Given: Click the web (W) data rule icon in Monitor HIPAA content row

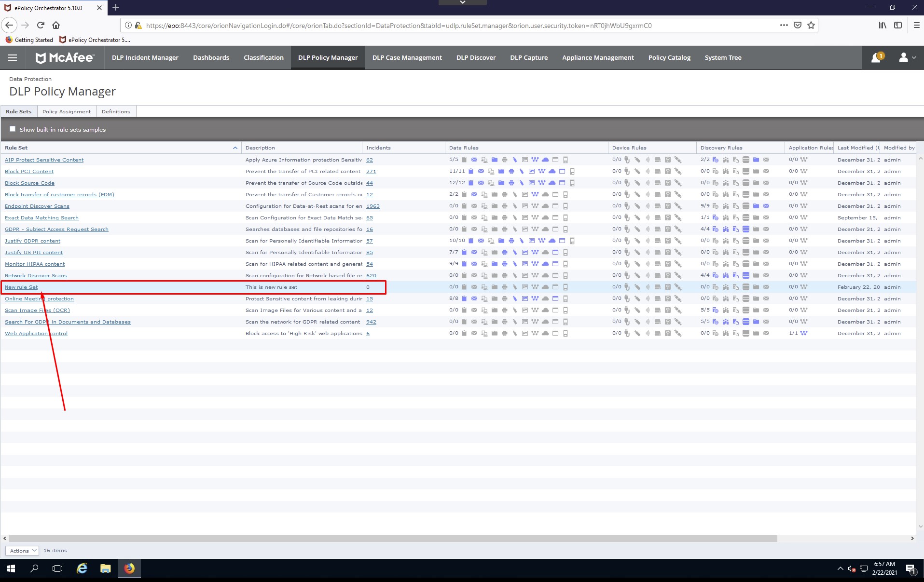Looking at the screenshot, I should [x=535, y=264].
